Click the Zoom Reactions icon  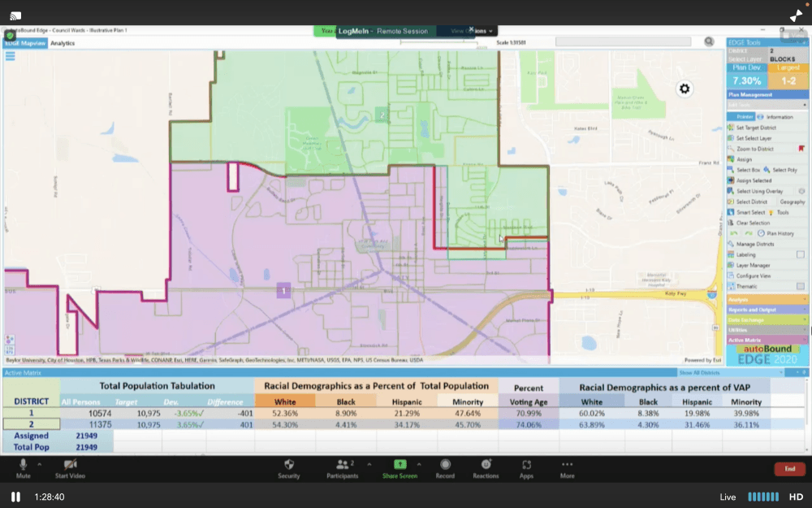point(486,464)
